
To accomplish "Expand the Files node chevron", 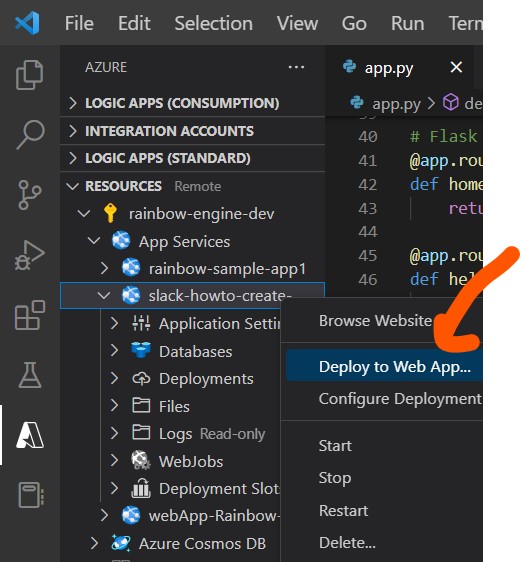I will [x=114, y=405].
